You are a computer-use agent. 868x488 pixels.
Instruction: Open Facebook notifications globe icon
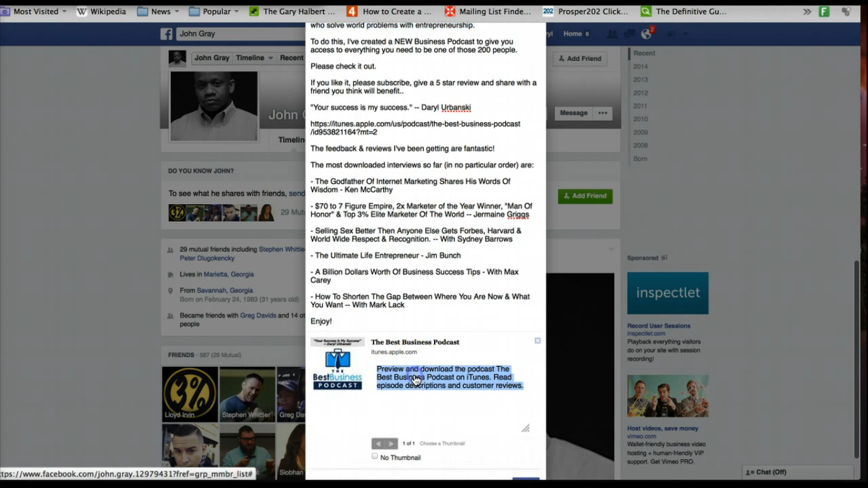646,34
